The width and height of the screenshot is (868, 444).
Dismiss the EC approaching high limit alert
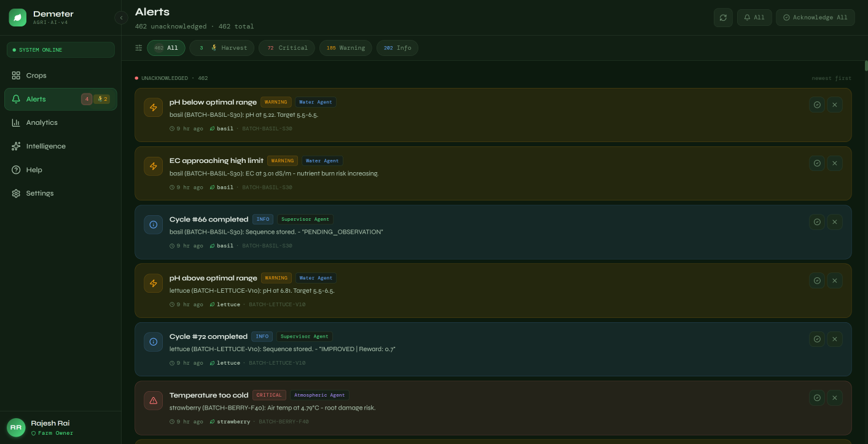834,163
